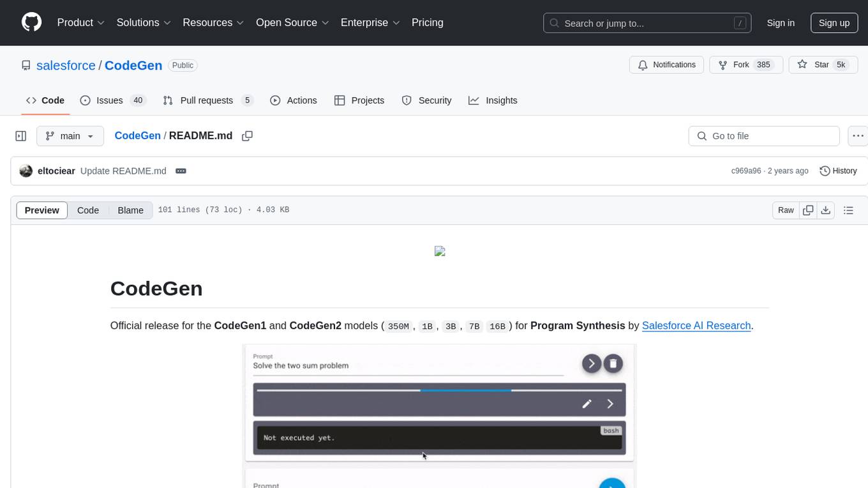Screen dimensions: 868x488
Task: Open the Insights tab
Action: pos(493,100)
